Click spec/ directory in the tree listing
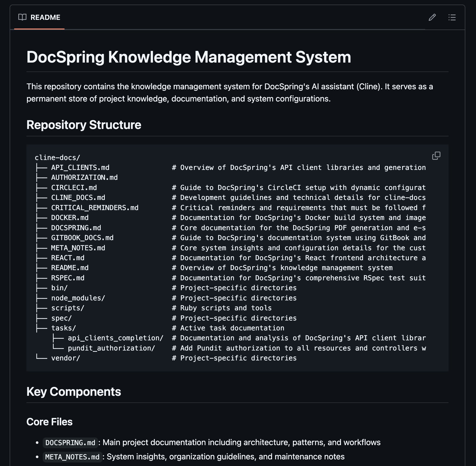Viewport: 476px width, 466px height. [62, 318]
